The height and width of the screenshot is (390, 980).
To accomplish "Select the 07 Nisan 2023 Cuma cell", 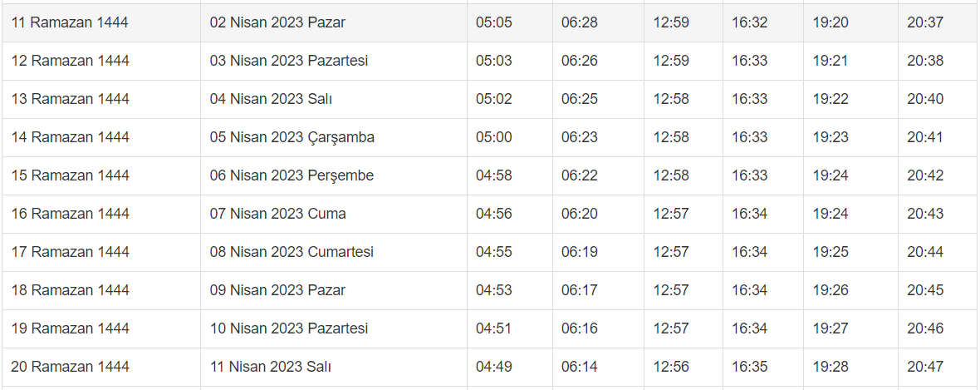I will [277, 214].
